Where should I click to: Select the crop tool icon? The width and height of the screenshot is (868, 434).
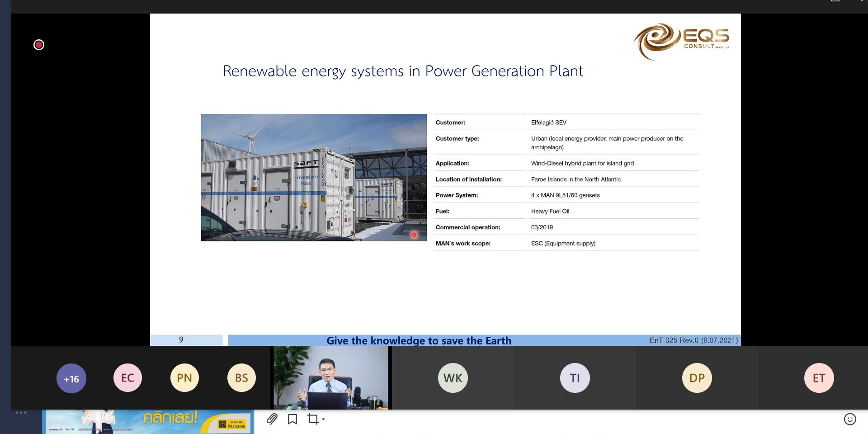(313, 419)
